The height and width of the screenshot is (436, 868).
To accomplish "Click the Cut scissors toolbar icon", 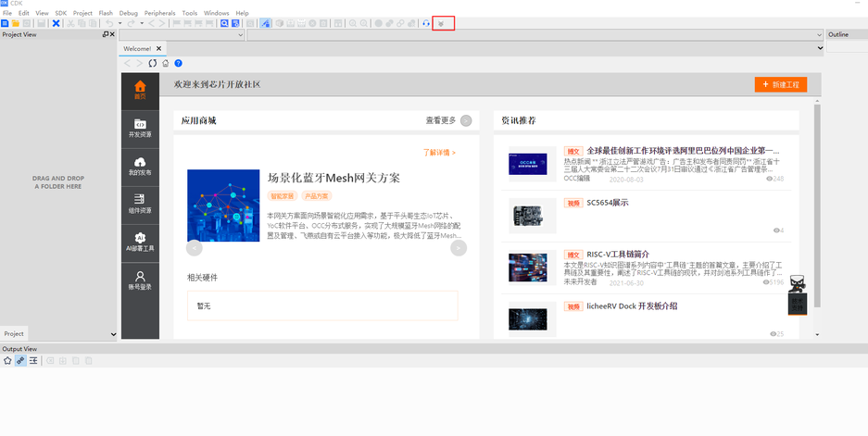I will [70, 23].
